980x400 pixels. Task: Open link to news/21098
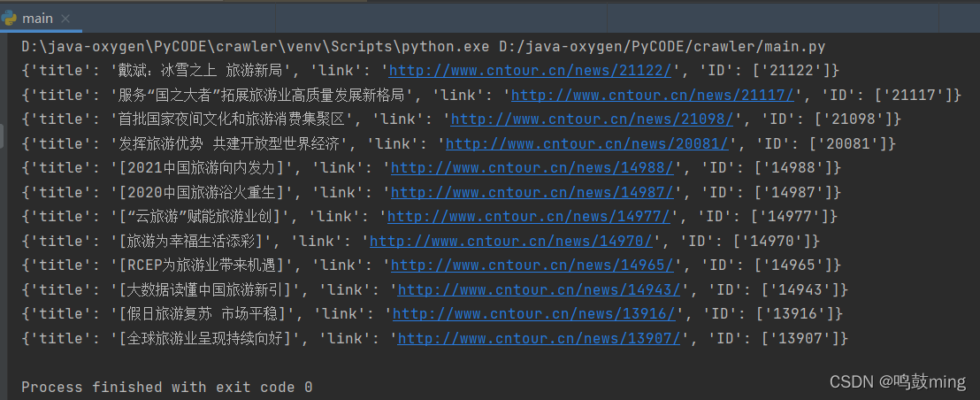[x=592, y=119]
